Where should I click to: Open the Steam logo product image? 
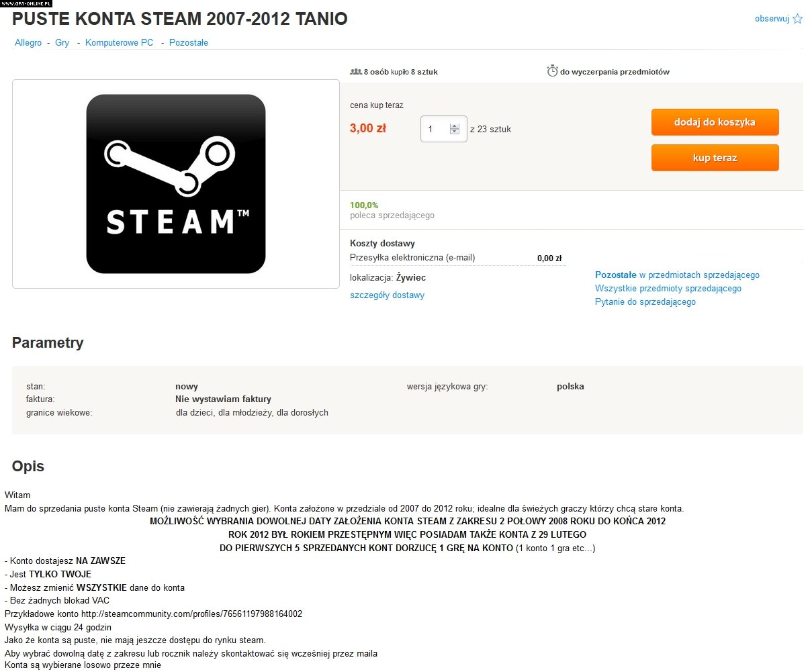click(x=176, y=184)
